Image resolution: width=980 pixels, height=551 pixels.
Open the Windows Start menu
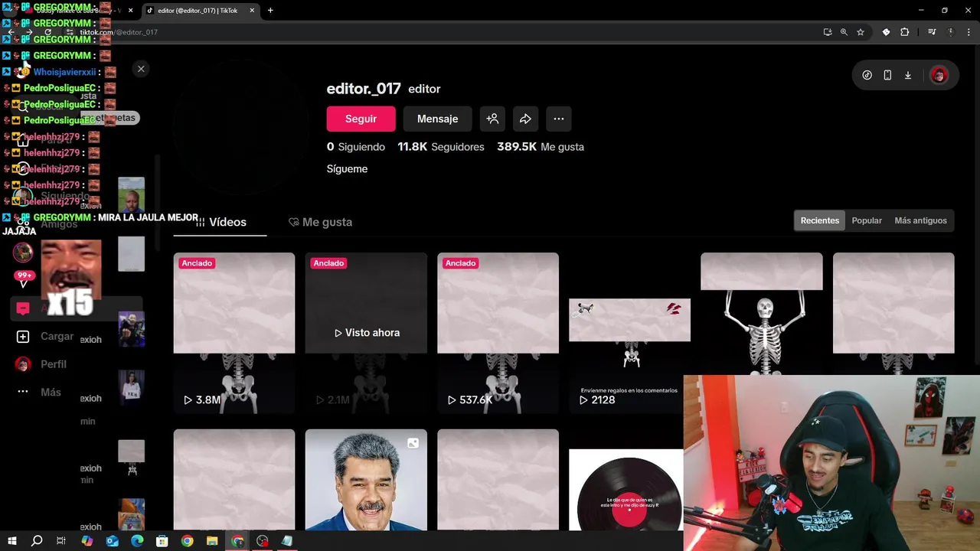[x=12, y=541]
